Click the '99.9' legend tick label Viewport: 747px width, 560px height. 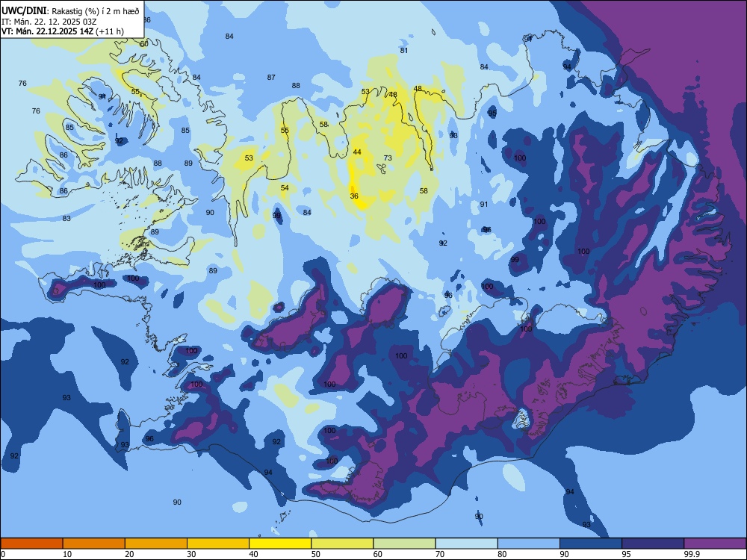691,554
